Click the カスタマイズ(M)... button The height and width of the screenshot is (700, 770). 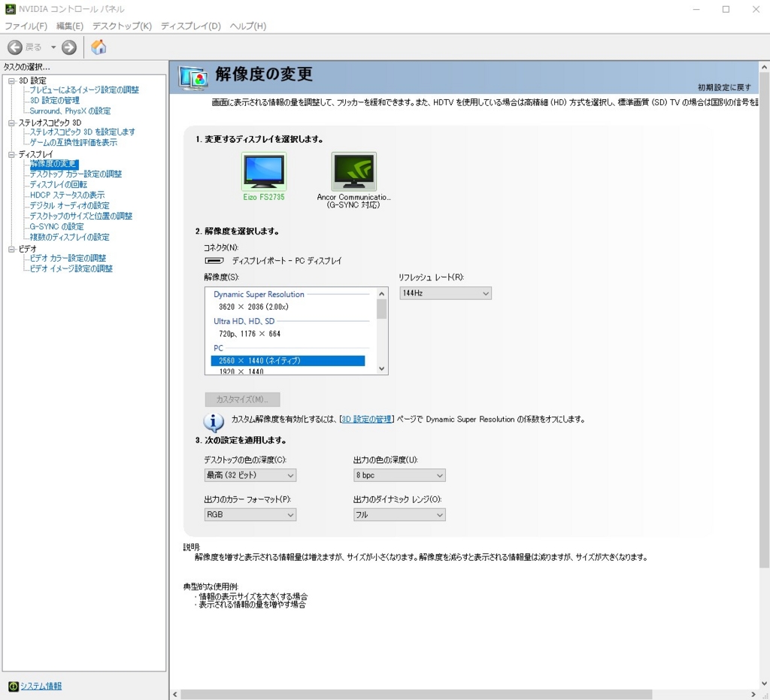click(243, 399)
